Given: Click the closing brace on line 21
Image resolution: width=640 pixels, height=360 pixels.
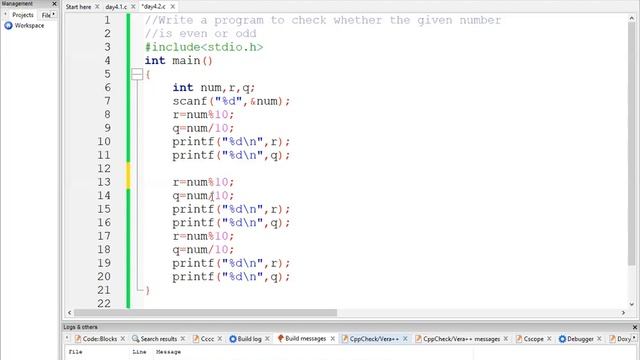Looking at the screenshot, I should pyautogui.click(x=147, y=290).
